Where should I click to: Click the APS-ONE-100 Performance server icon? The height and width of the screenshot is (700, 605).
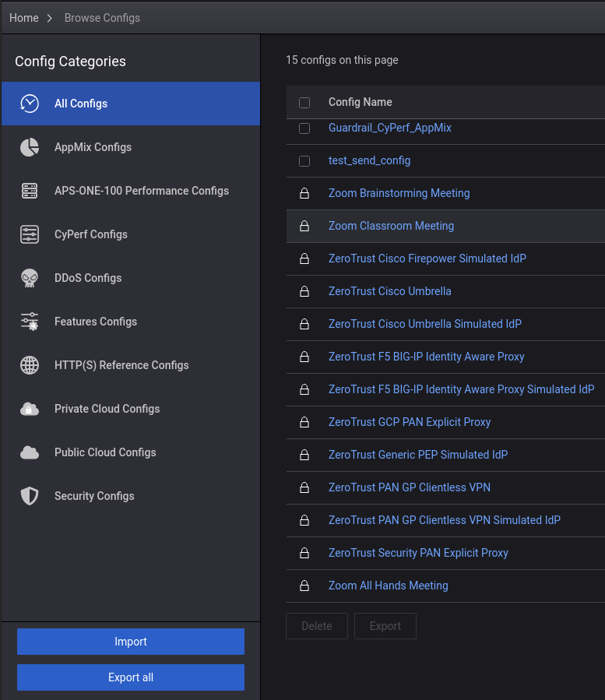pyautogui.click(x=30, y=191)
